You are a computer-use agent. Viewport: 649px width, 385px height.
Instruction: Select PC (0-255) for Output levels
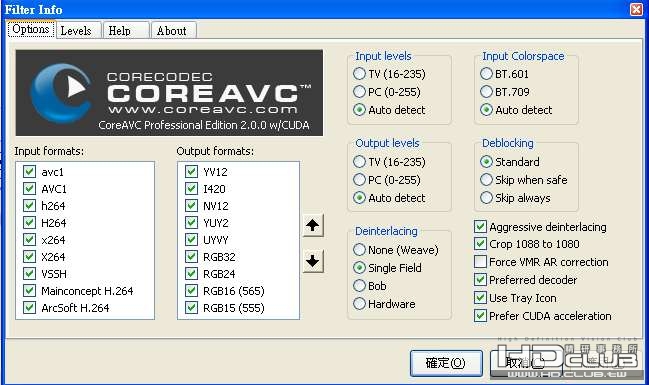359,180
